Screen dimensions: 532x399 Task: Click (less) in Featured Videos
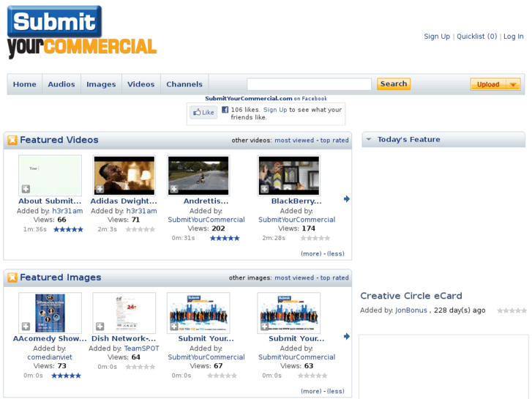336,253
